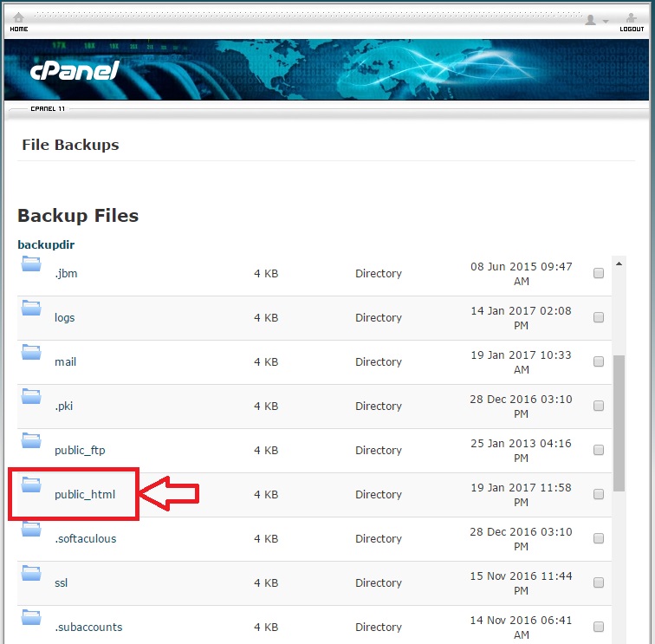Check the box for .softaculous directory
Viewport: 655px width, 644px height.
pos(599,538)
